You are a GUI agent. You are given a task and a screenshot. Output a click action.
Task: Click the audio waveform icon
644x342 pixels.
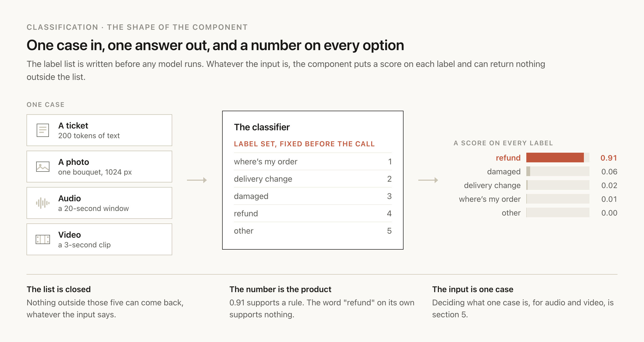click(x=43, y=203)
